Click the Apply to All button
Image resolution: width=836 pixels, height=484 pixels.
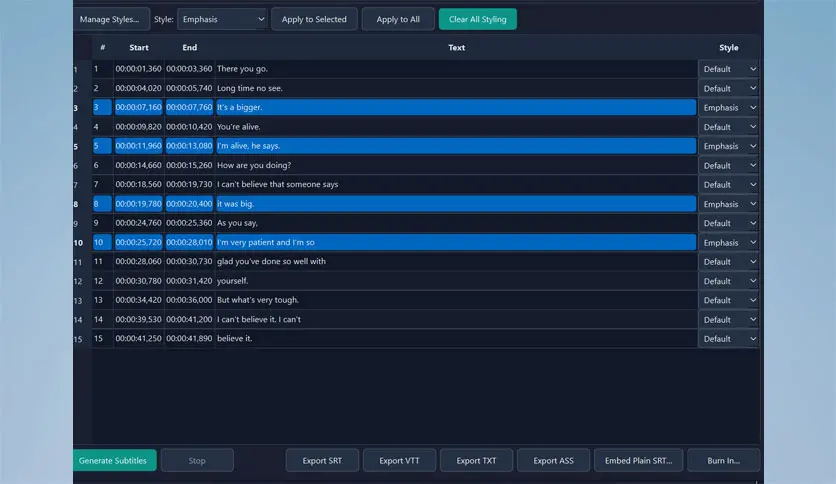coord(398,19)
